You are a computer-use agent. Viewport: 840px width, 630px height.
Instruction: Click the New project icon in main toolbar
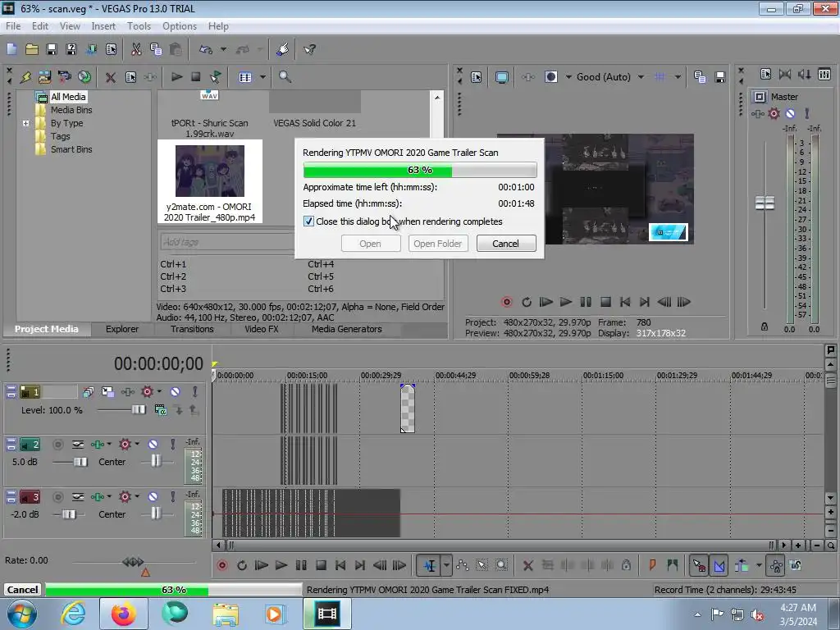[x=11, y=49]
